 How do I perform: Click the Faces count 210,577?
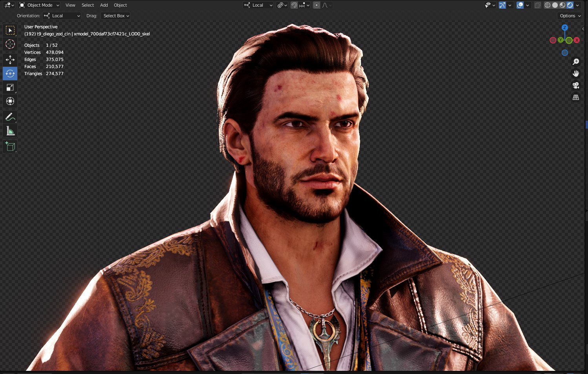(x=55, y=66)
